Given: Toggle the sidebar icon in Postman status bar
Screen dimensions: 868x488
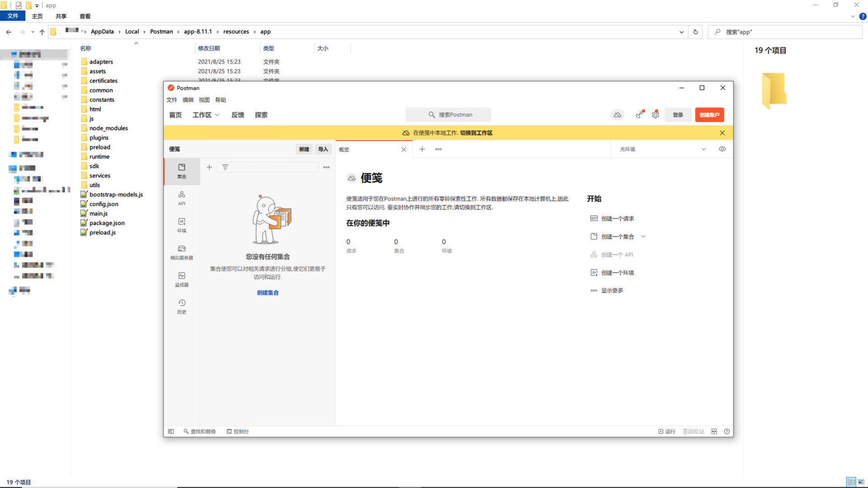Looking at the screenshot, I should [x=171, y=432].
